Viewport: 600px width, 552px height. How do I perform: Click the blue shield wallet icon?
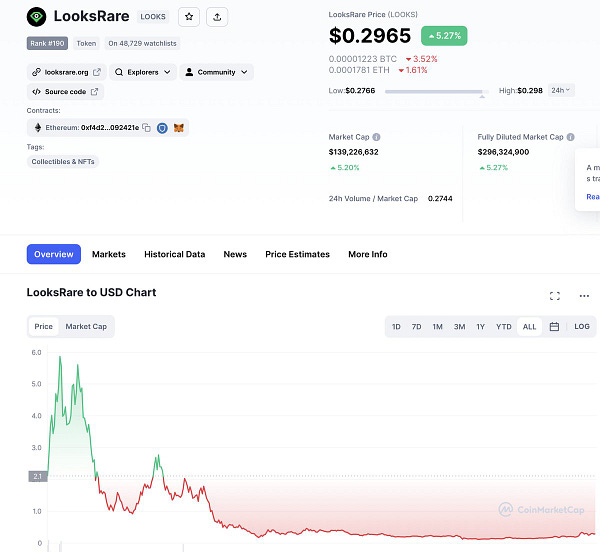(162, 128)
